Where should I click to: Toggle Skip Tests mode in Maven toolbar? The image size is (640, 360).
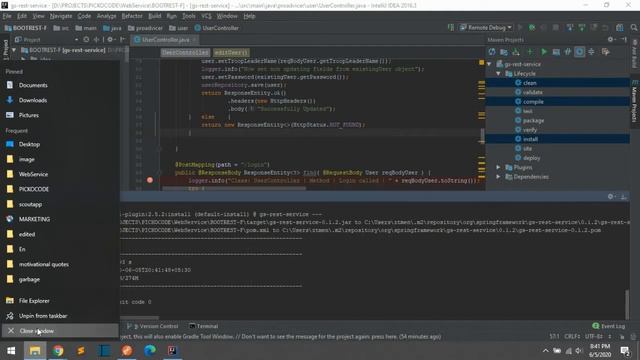pos(580,52)
